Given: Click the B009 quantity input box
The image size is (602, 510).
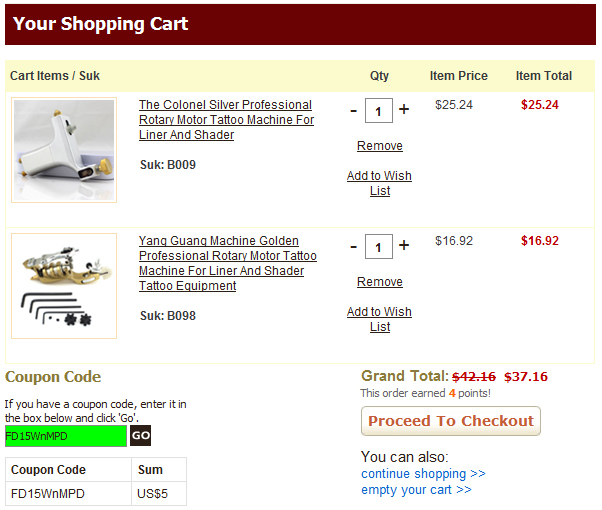Looking at the screenshot, I should coord(379,111).
